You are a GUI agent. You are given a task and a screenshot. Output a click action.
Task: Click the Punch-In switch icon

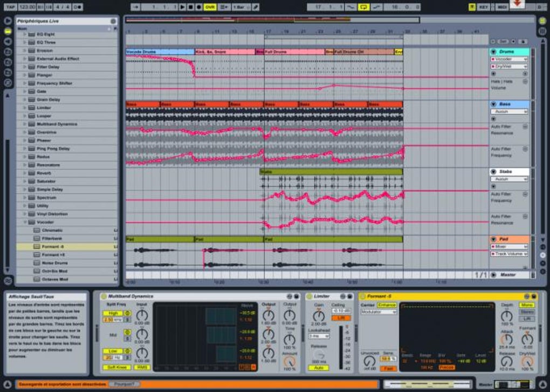coord(350,7)
